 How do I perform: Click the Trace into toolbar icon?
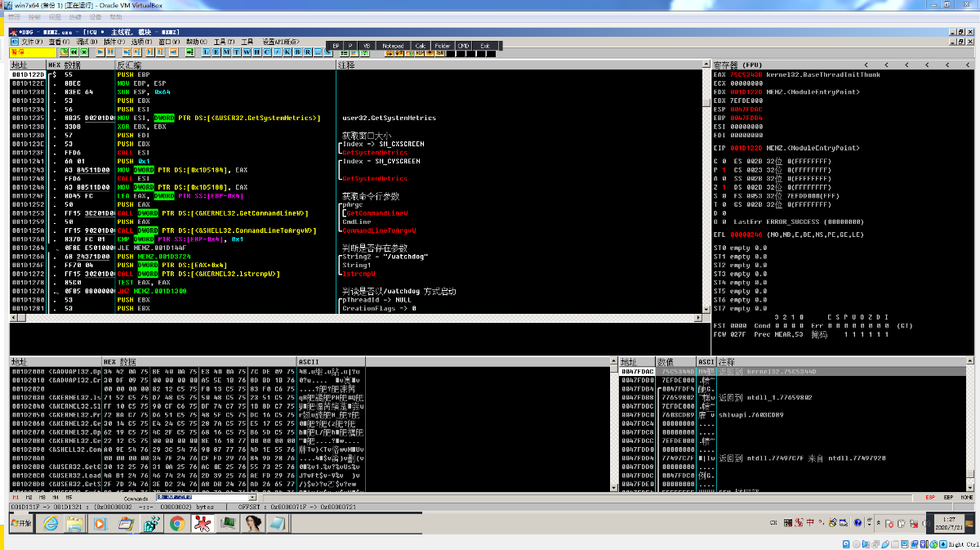tap(150, 52)
